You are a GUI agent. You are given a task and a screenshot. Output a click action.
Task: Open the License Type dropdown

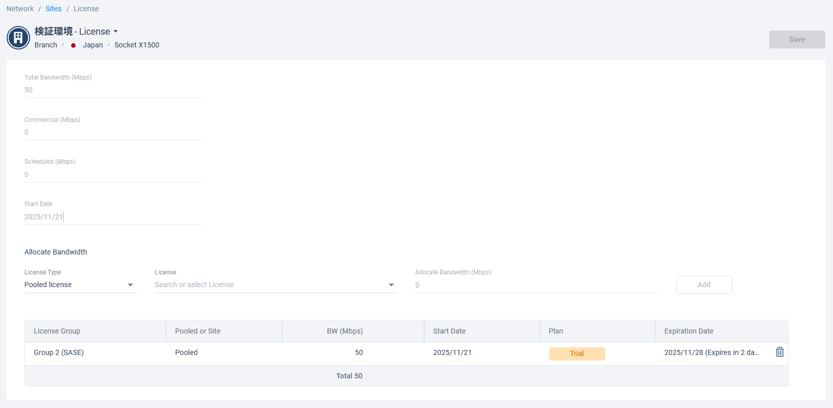pos(79,285)
